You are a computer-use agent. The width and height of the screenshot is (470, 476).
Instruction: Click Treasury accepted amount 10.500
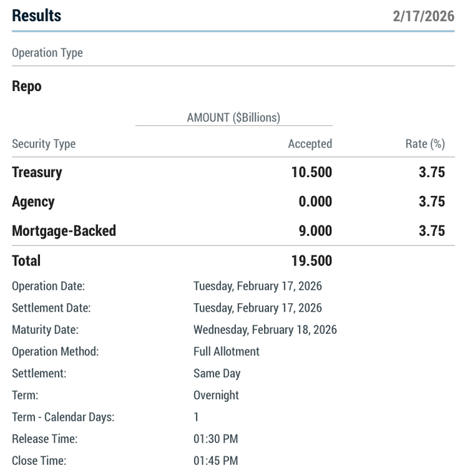[312, 172]
